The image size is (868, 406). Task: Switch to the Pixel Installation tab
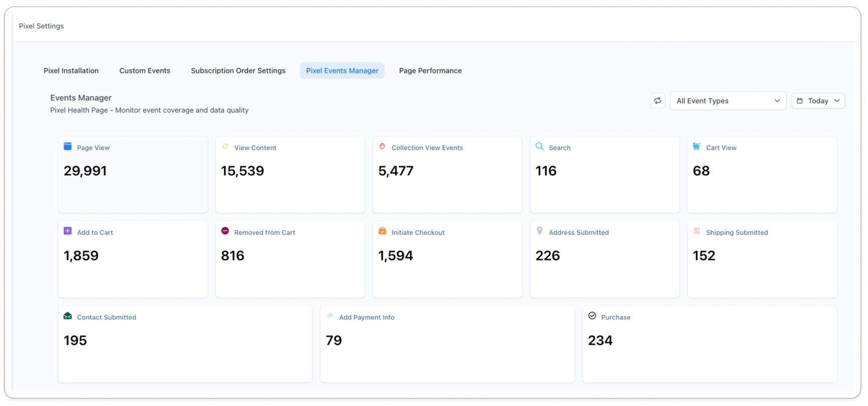[71, 71]
